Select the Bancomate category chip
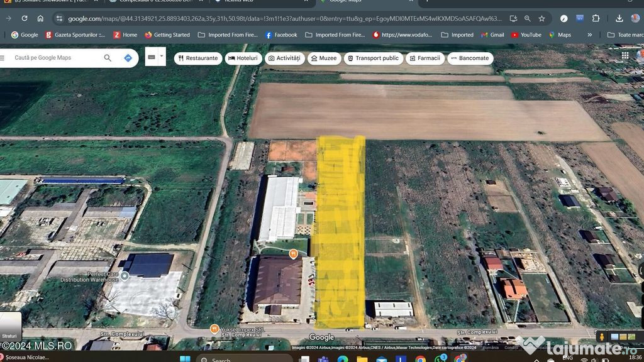Image resolution: width=644 pixels, height=362 pixels. (x=470, y=58)
